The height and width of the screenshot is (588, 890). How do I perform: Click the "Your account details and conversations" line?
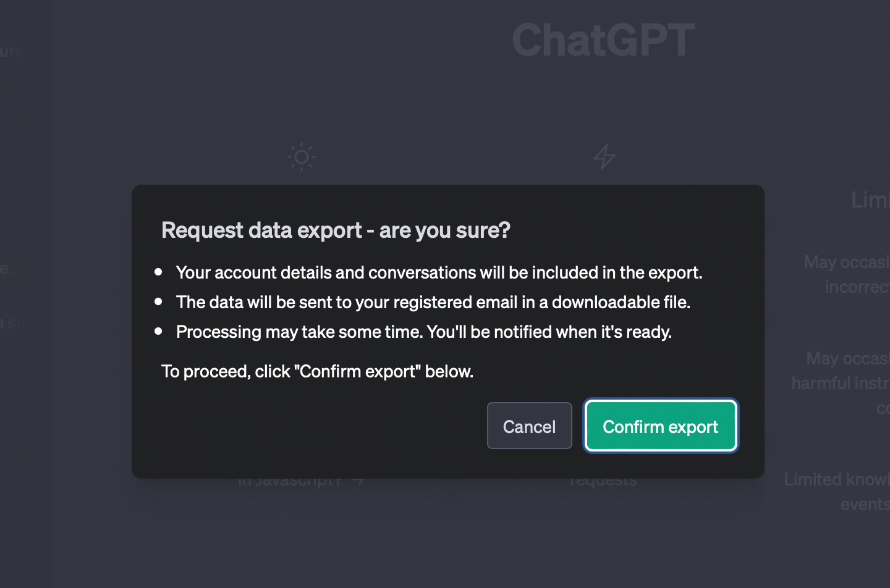(439, 272)
